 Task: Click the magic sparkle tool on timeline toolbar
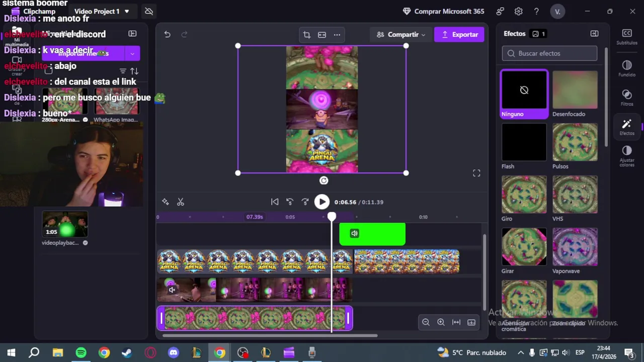pyautogui.click(x=165, y=202)
